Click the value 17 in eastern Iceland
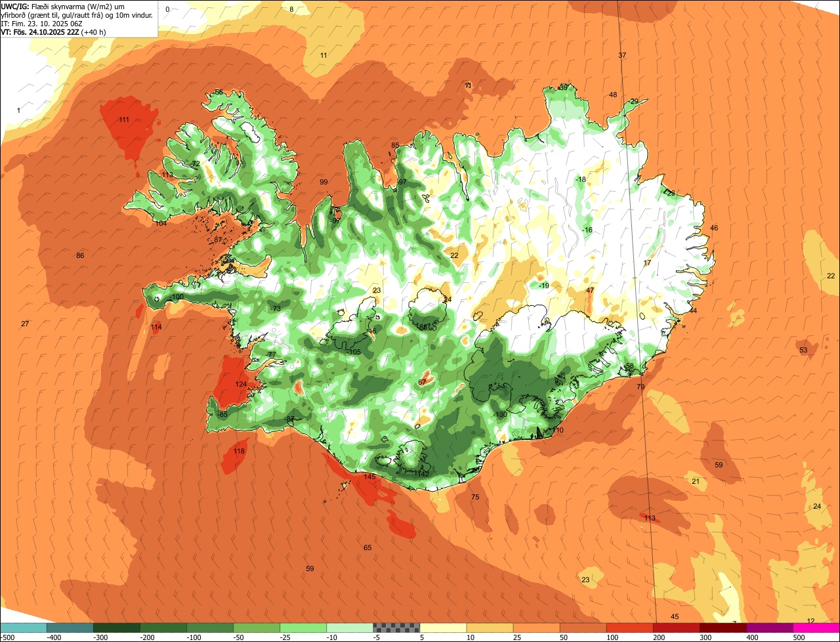840x642 pixels. click(647, 263)
